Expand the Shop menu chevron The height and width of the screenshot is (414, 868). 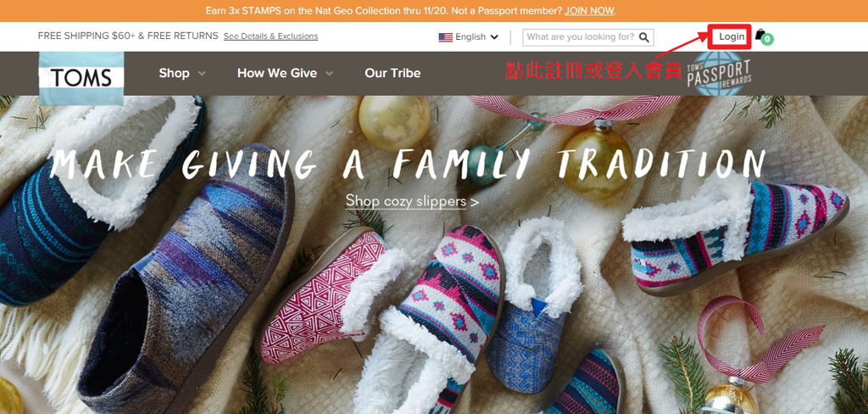click(202, 73)
